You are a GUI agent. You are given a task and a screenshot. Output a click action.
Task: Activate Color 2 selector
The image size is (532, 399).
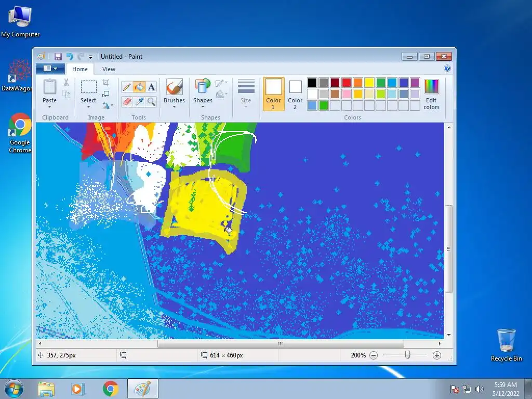pos(295,94)
